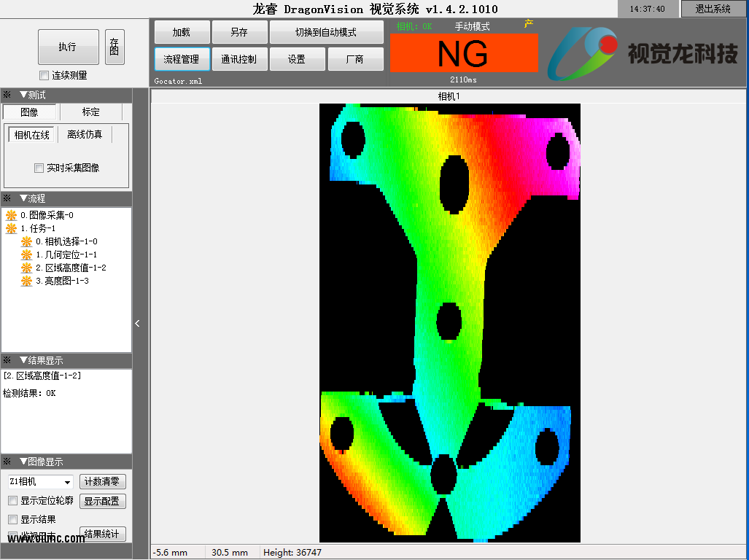Collapse the left sidebar with arrow handle
Image resolution: width=749 pixels, height=560 pixels.
pos(138,323)
